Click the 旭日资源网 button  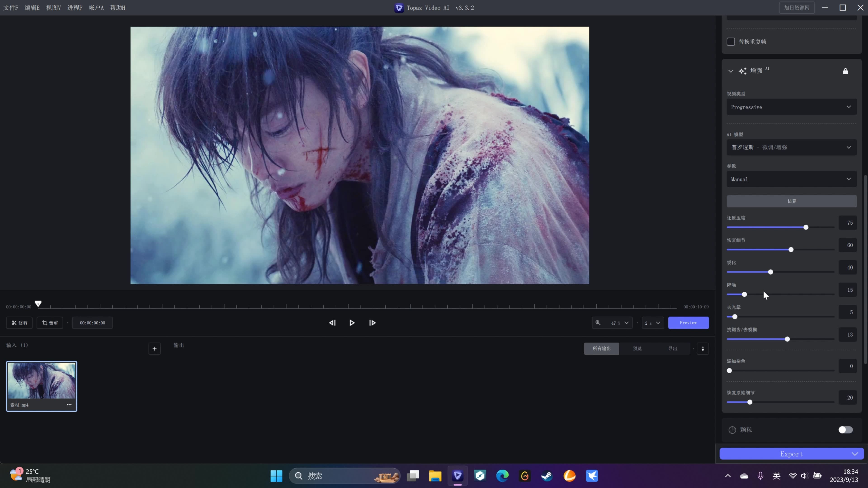tap(797, 8)
